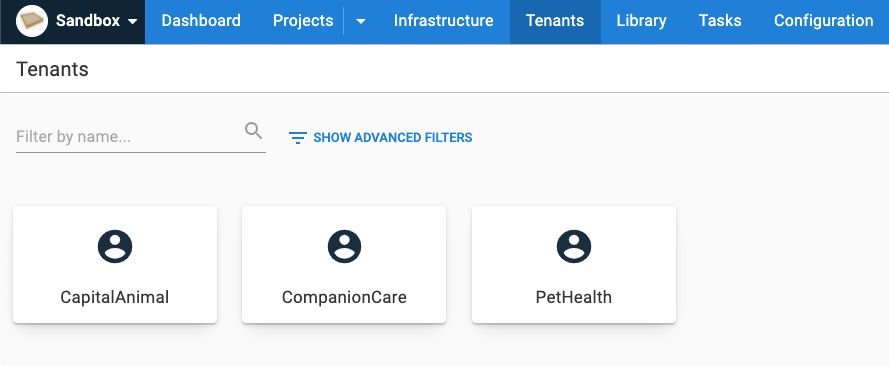The image size is (889, 366).
Task: Expand the Sandbox space switcher dropdown
Action: click(x=133, y=22)
